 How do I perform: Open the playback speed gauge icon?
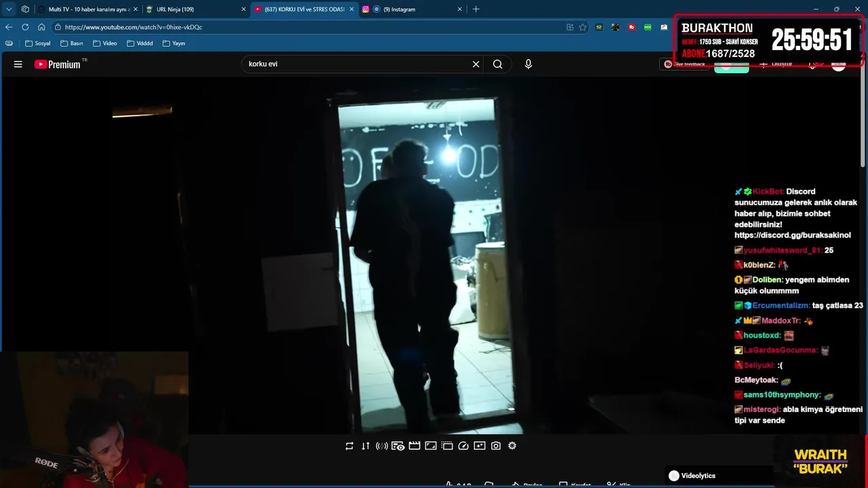pos(463,446)
